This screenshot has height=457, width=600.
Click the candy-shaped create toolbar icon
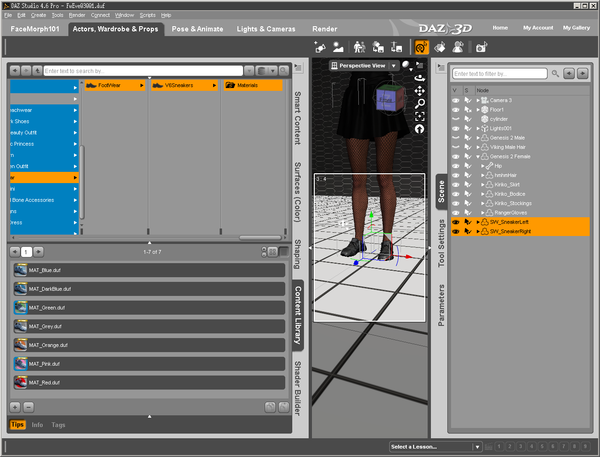[320, 47]
